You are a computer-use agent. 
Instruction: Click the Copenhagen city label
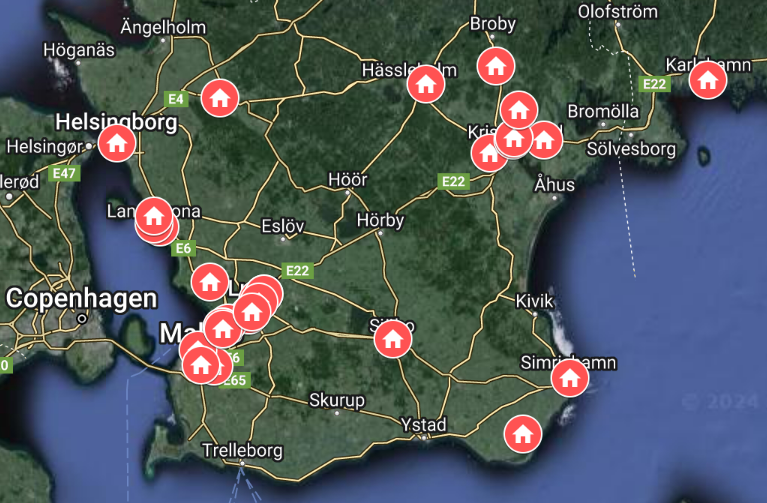[82, 298]
